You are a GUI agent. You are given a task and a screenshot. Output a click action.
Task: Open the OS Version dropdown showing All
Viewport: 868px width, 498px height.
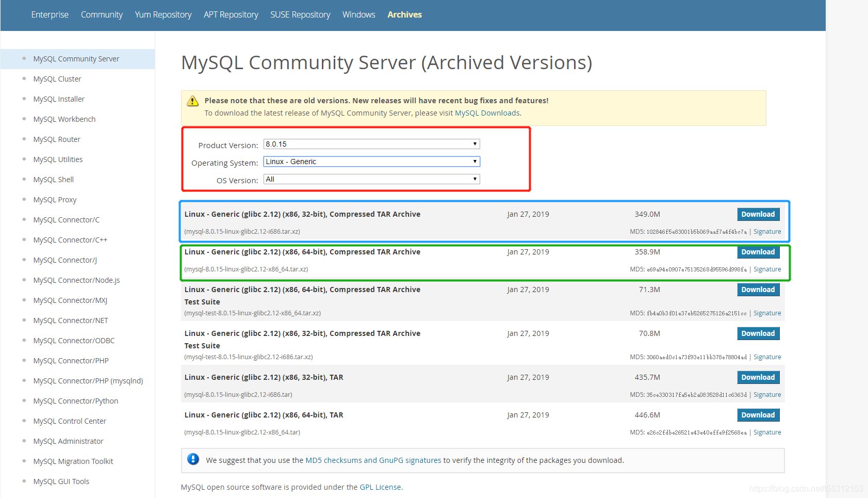[371, 179]
